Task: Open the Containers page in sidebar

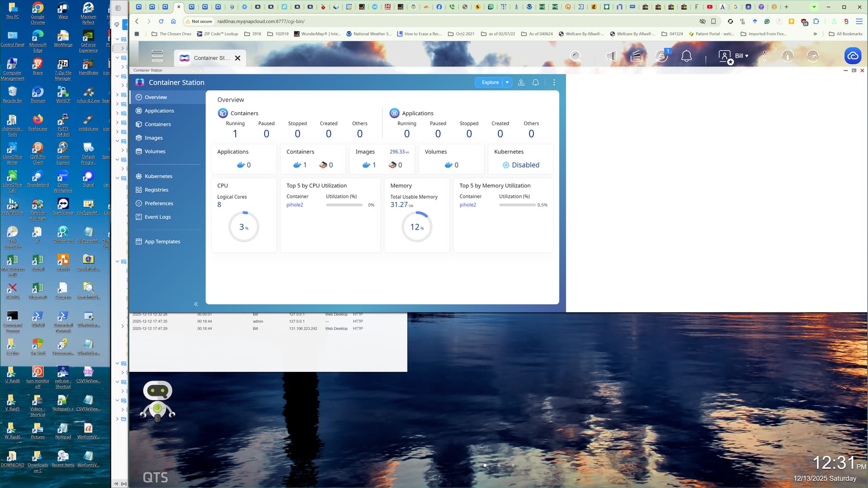Action: (157, 124)
